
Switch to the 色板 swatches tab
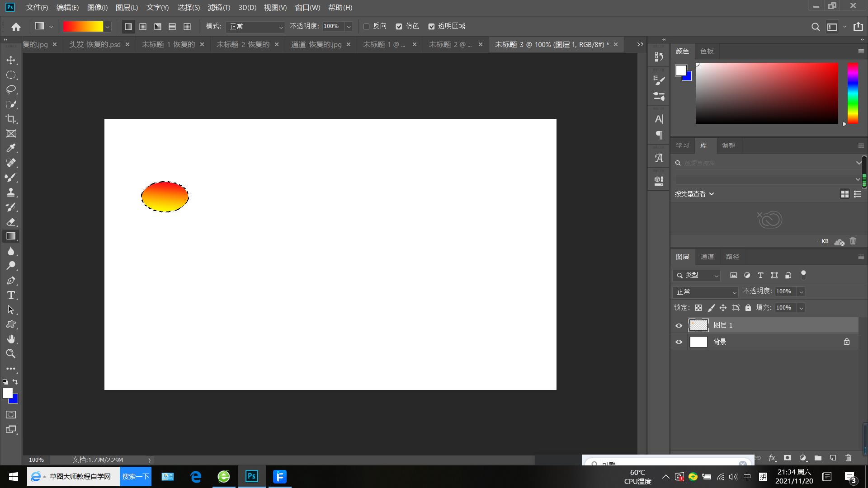pyautogui.click(x=707, y=51)
